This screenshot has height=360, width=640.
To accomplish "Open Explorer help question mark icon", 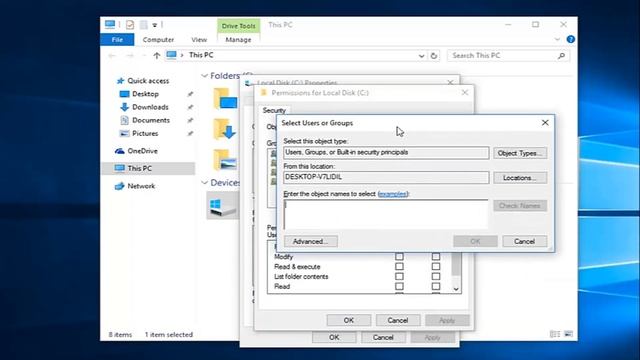I will click(x=571, y=39).
